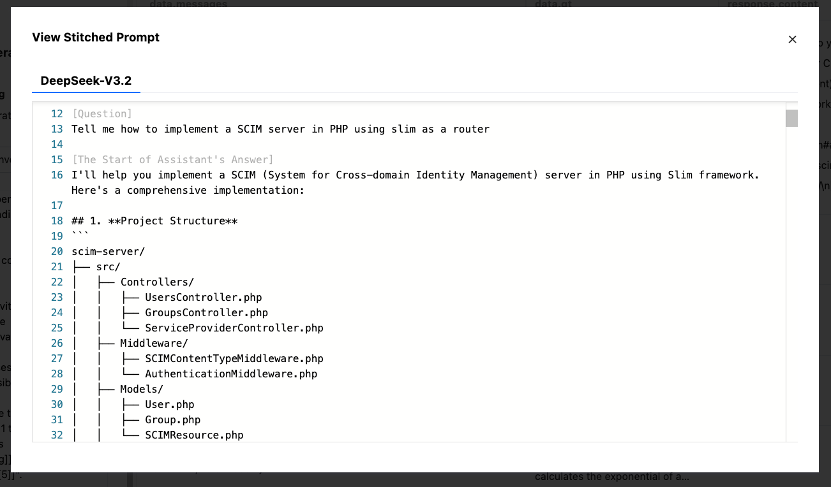Viewport: 832px width, 488px height.
Task: Select the DeepSeek-V3.2 tab
Action: 86,80
